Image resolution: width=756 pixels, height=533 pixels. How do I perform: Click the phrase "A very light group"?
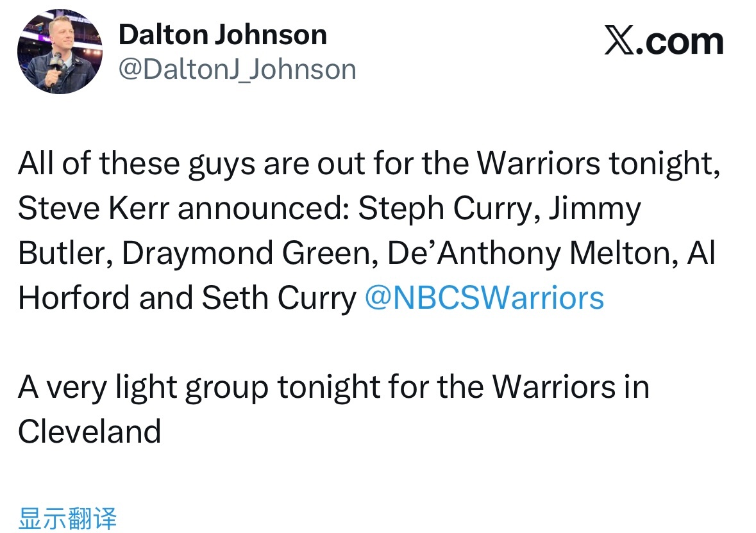click(142, 387)
